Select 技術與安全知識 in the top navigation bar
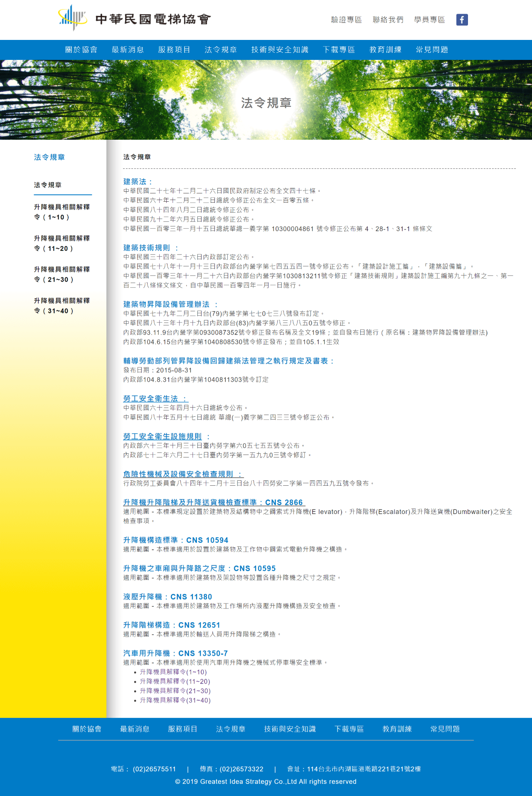This screenshot has height=796, width=532. tap(280, 49)
